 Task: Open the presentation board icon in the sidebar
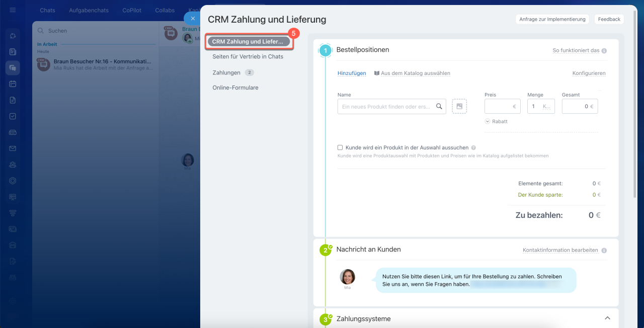pyautogui.click(x=13, y=197)
